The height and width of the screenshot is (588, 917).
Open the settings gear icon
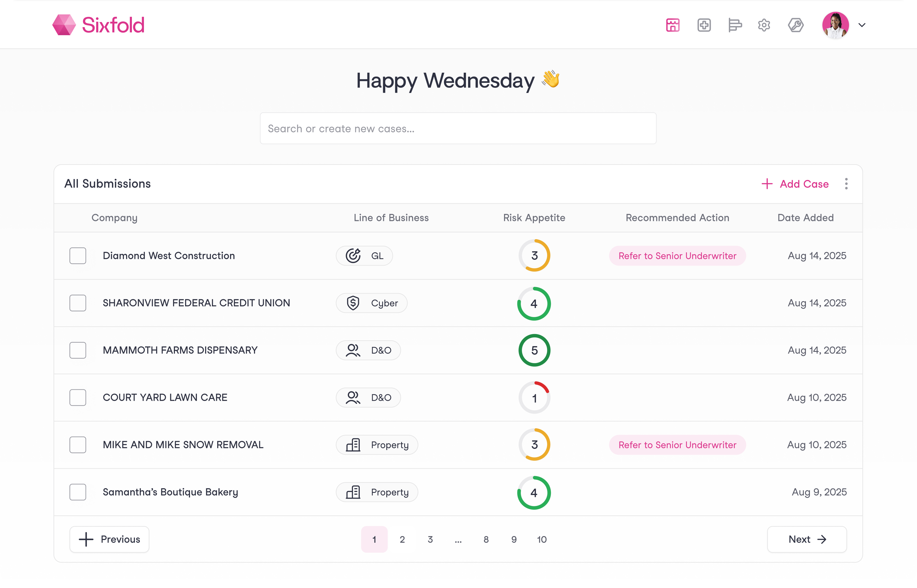pyautogui.click(x=764, y=25)
